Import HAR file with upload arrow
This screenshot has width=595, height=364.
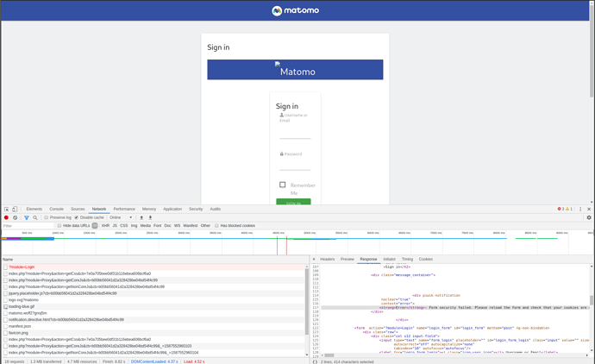pyautogui.click(x=141, y=217)
